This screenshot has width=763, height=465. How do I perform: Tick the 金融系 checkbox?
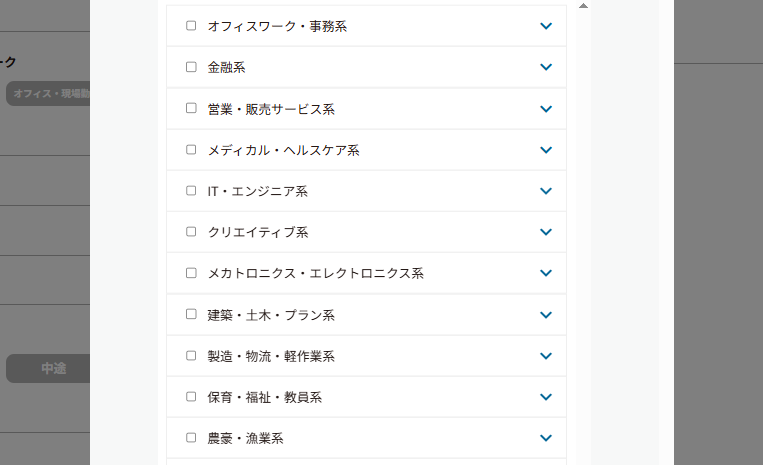pos(191,67)
